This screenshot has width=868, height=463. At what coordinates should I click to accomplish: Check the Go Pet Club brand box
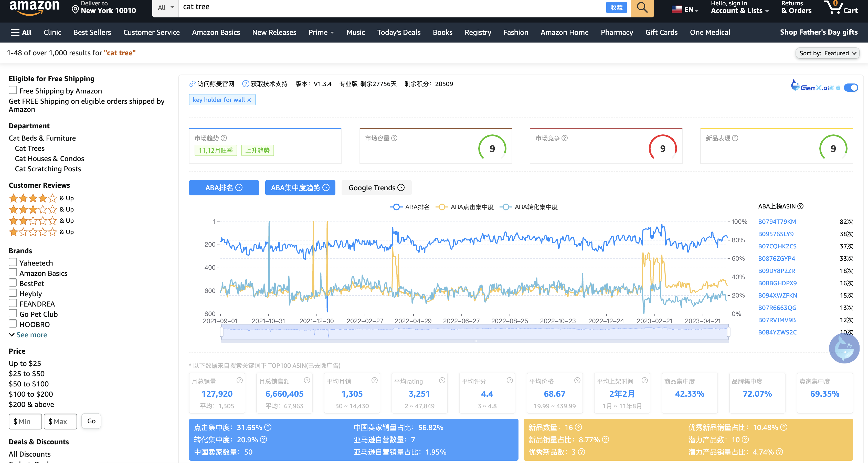click(x=13, y=313)
